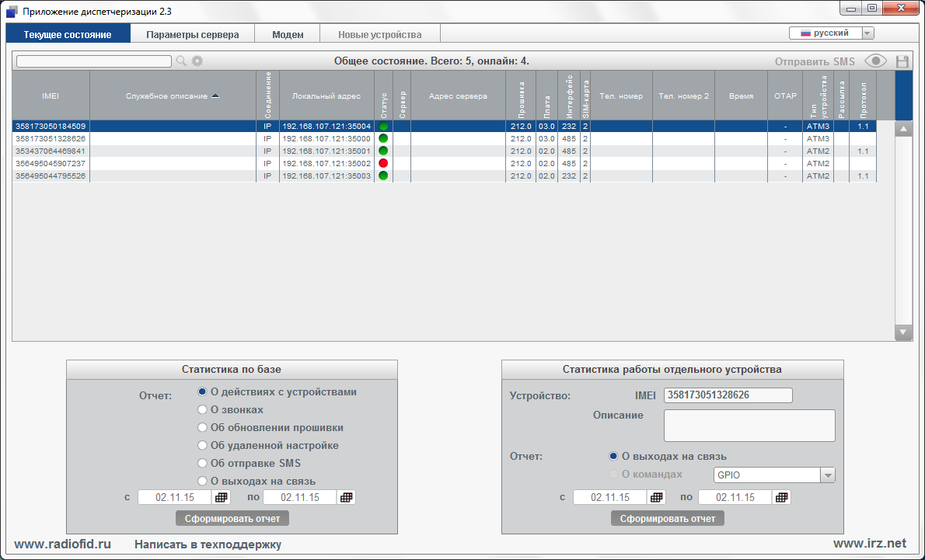This screenshot has height=560, width=925.
Task: Click the magnifier search icon
Action: 181,61
